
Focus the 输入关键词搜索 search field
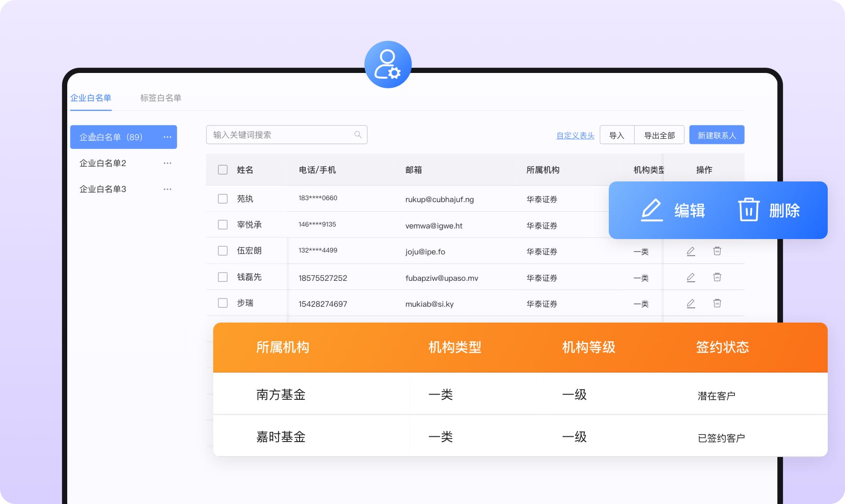pyautogui.click(x=287, y=135)
